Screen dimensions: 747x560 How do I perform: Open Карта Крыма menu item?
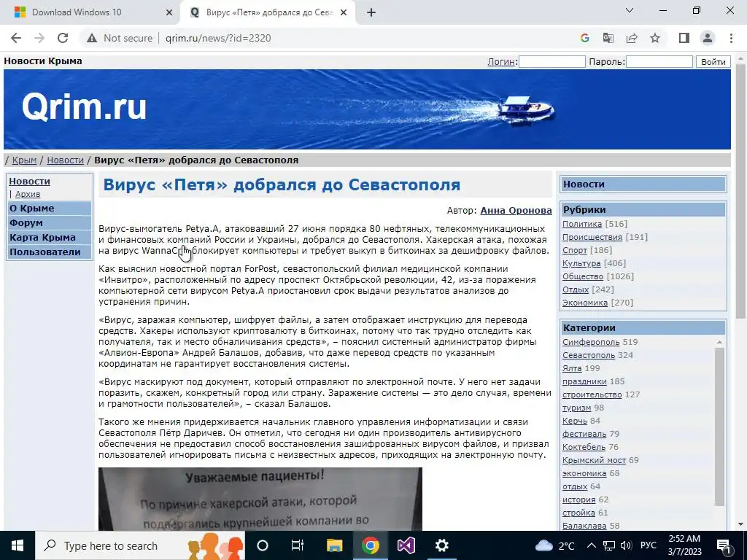[x=50, y=237]
